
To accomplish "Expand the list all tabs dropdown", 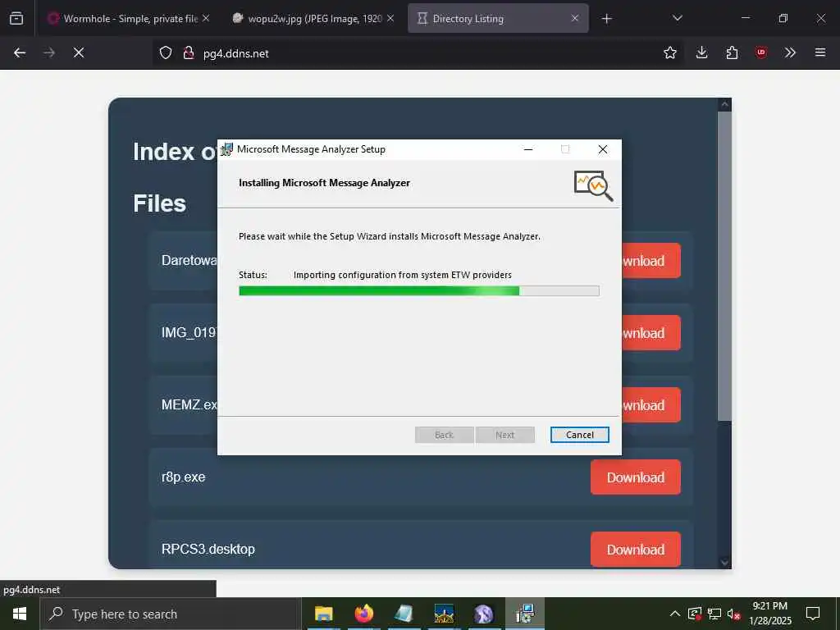I will click(677, 18).
